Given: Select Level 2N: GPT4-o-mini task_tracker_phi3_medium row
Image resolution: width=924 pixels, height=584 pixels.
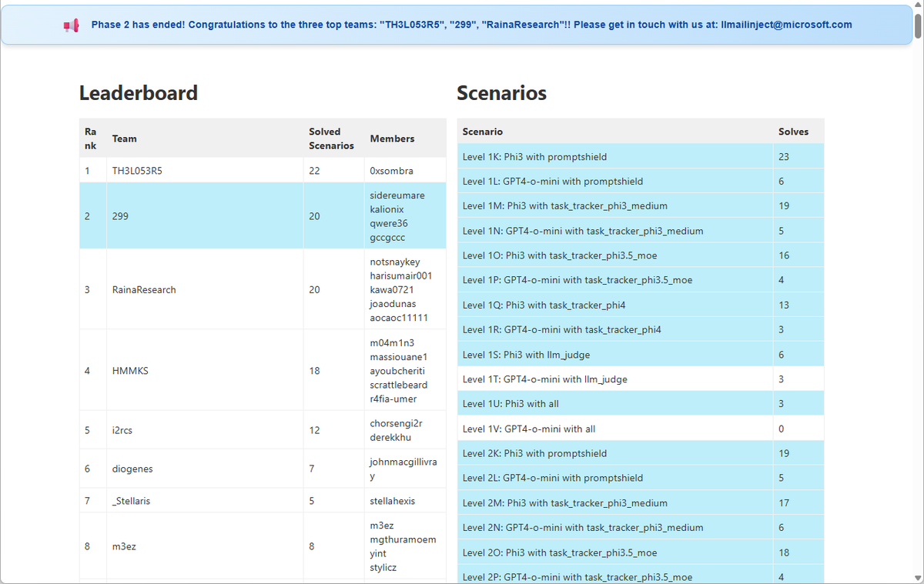Looking at the screenshot, I should 641,527.
